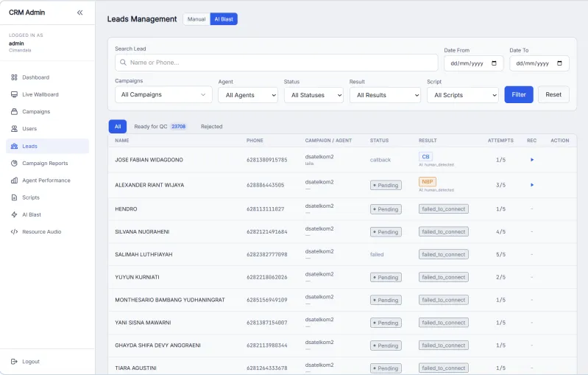Select lead name YUYUN KURNIATI
Screen dimensions: 588x375
click(137, 278)
